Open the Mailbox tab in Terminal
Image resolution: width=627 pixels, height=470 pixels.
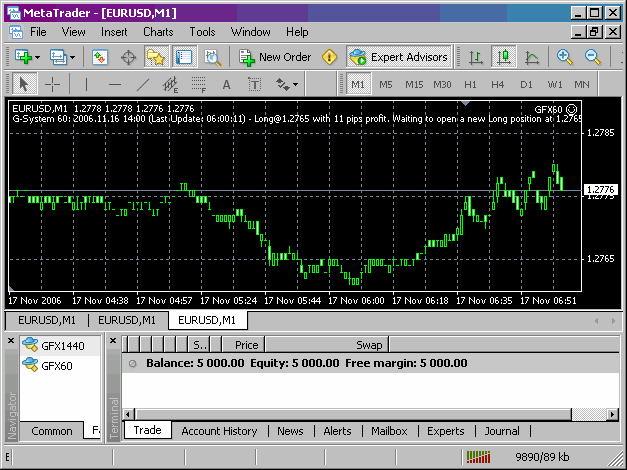point(389,431)
